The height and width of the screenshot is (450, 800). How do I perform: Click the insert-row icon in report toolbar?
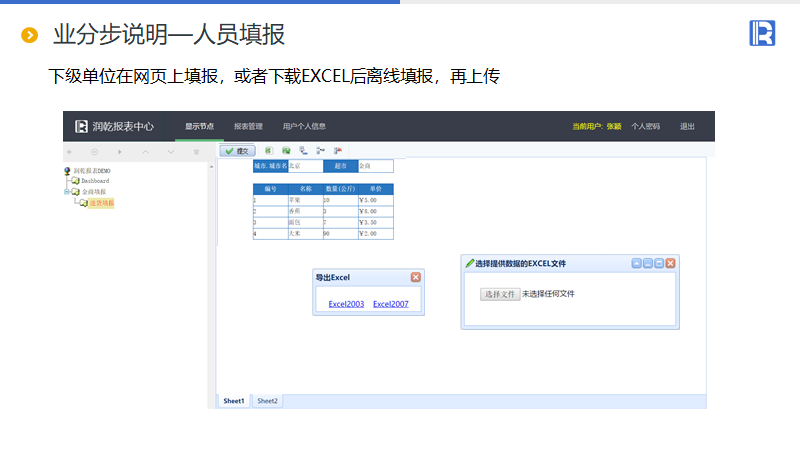[x=303, y=151]
